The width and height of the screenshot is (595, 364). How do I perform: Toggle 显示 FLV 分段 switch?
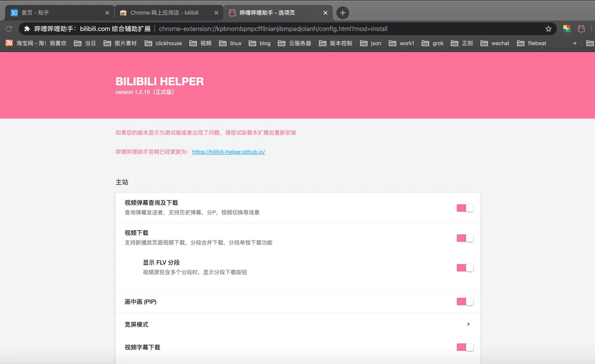click(x=465, y=268)
